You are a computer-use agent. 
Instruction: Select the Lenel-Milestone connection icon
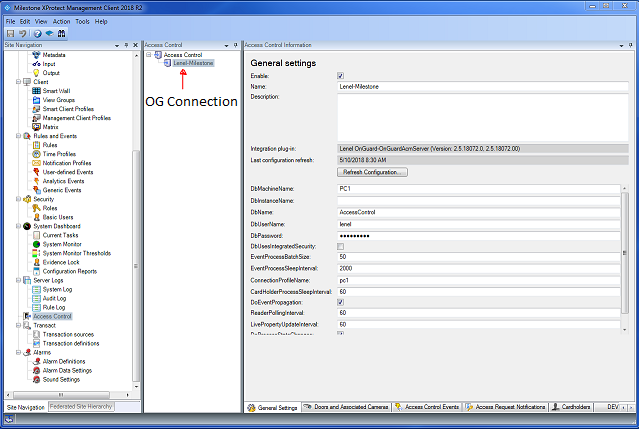tap(167, 63)
